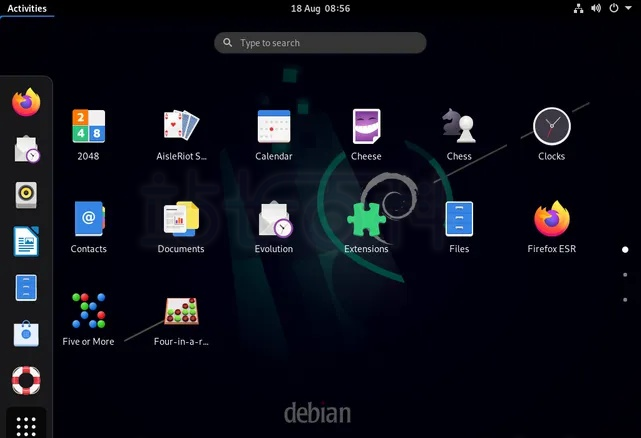Switch to third app page dot

coord(625,300)
